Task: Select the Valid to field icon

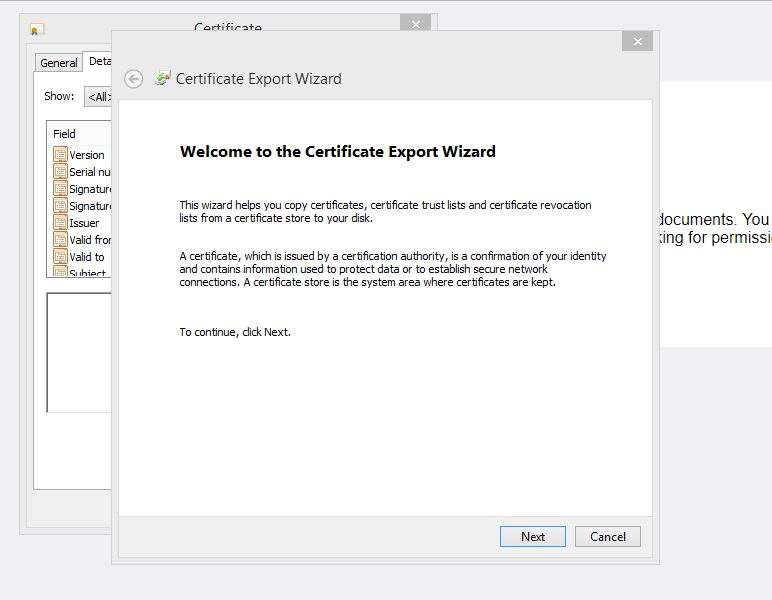Action: click(x=60, y=257)
